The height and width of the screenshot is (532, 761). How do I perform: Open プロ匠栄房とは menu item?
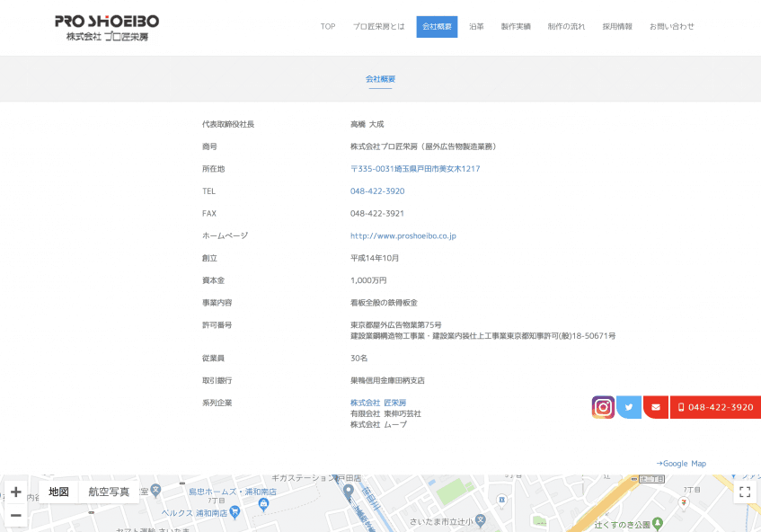378,27
